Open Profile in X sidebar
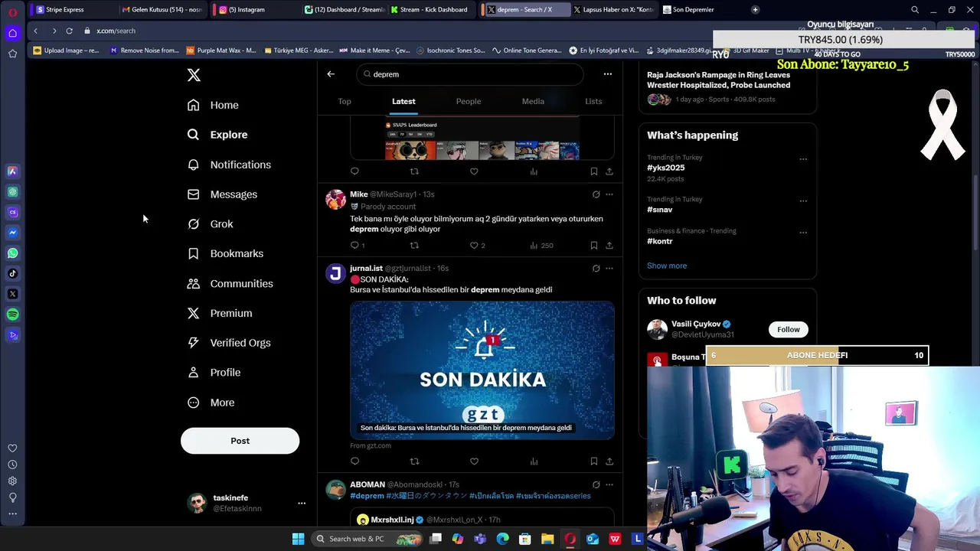Screen dimensions: 980x551 coord(214,373)
